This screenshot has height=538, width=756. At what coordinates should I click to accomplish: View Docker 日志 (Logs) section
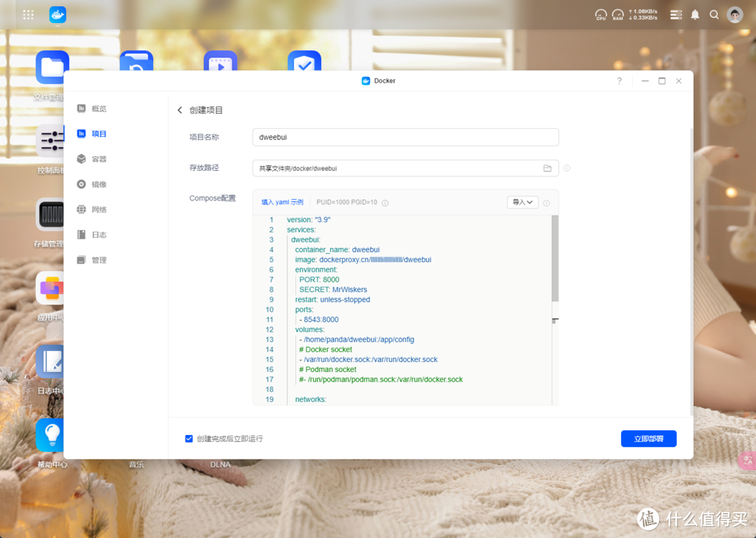pos(98,235)
